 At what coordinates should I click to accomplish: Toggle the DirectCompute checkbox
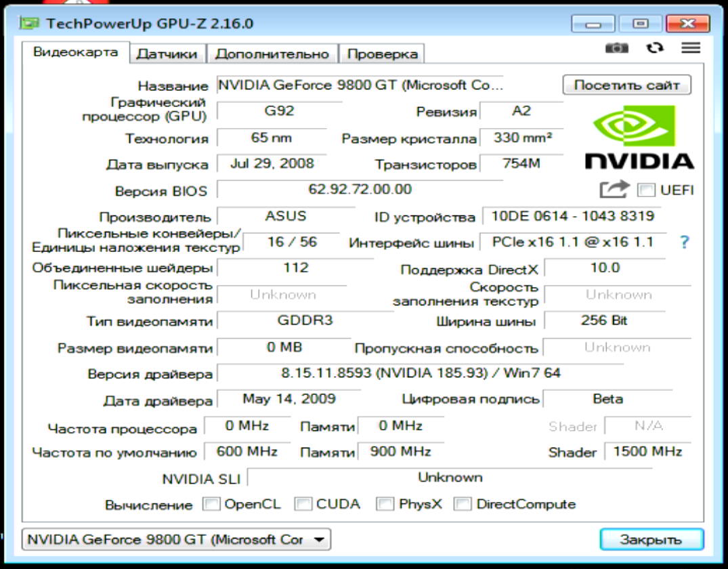(x=463, y=504)
